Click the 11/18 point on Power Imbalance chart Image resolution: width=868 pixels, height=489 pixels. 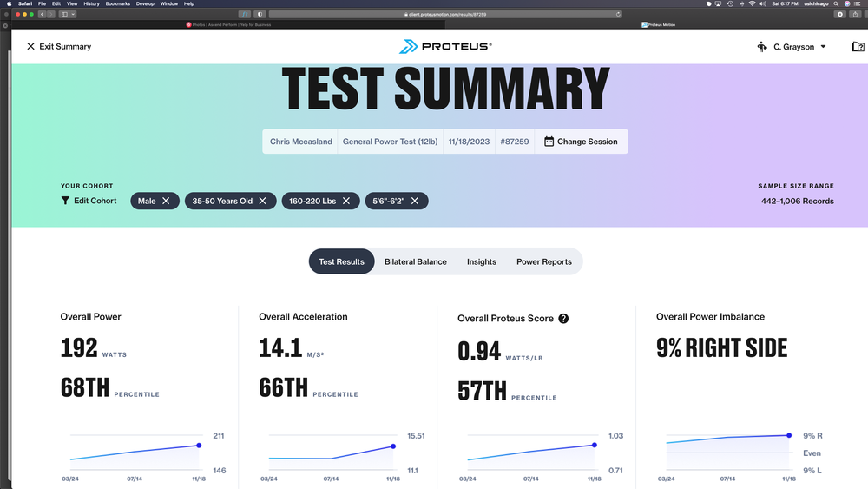(x=789, y=435)
